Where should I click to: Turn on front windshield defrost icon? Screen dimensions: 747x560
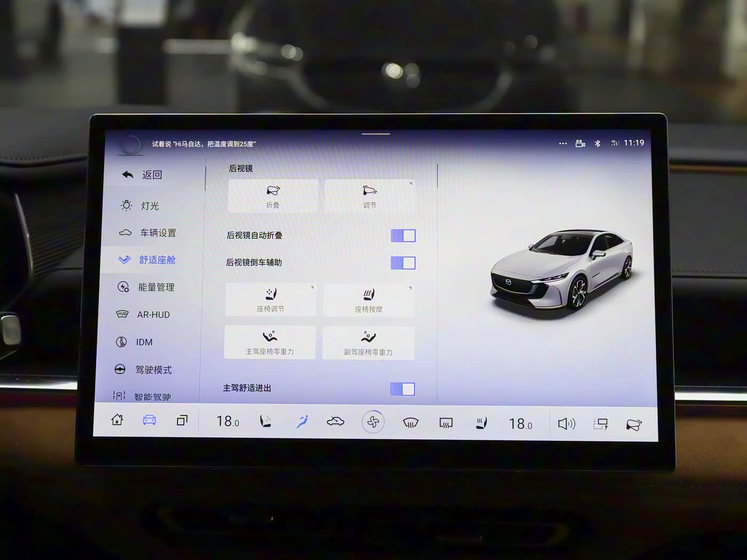[x=410, y=423]
